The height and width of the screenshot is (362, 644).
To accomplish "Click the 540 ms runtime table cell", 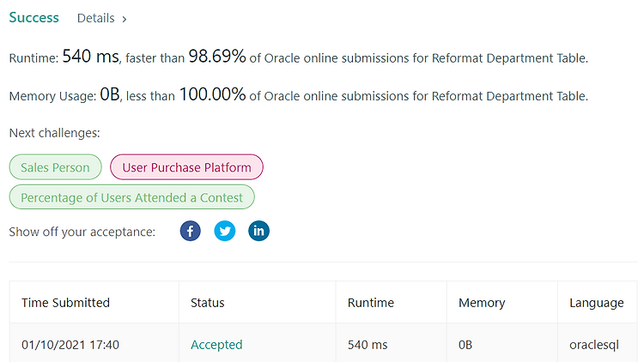I will coord(368,345).
